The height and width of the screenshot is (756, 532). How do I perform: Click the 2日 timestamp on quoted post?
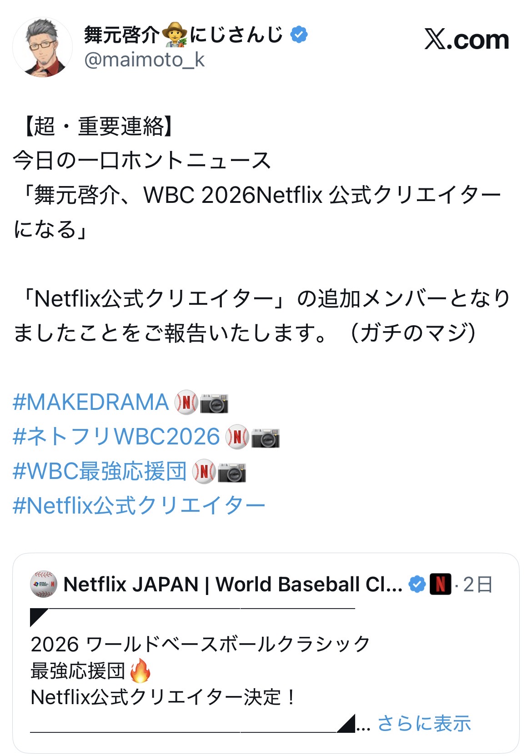478,585
